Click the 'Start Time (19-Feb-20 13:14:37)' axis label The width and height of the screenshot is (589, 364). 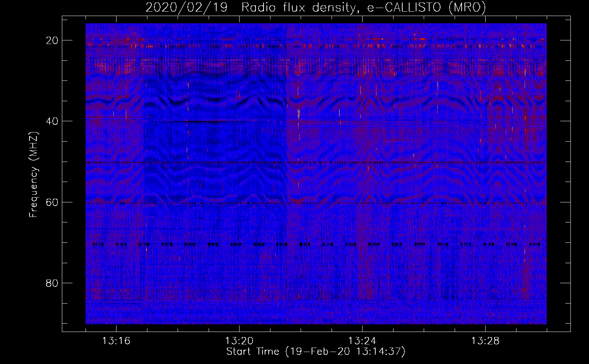pyautogui.click(x=316, y=352)
